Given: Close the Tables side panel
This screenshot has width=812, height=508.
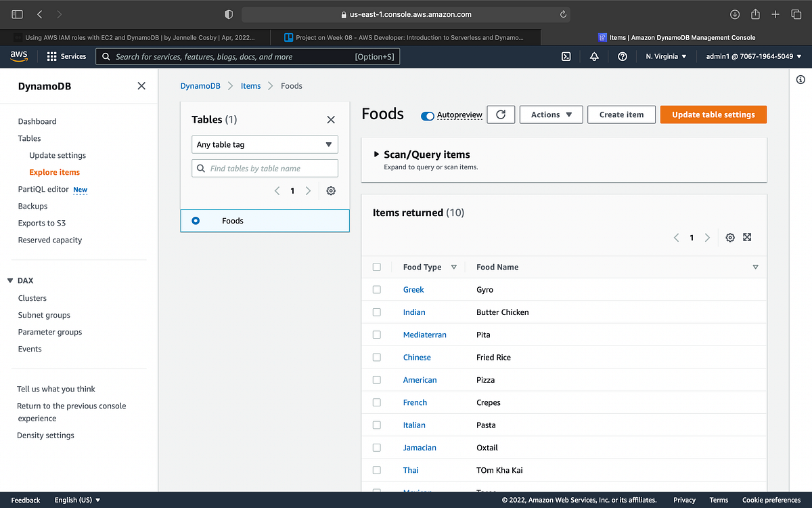Looking at the screenshot, I should point(331,119).
